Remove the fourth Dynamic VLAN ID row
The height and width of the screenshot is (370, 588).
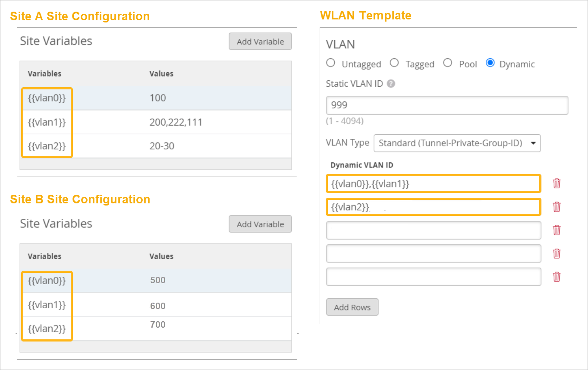click(557, 253)
